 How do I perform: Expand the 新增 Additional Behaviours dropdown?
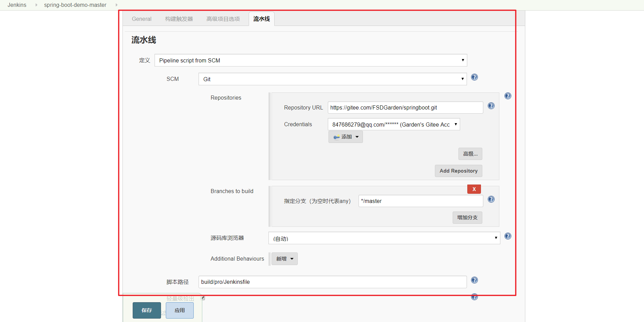(284, 259)
